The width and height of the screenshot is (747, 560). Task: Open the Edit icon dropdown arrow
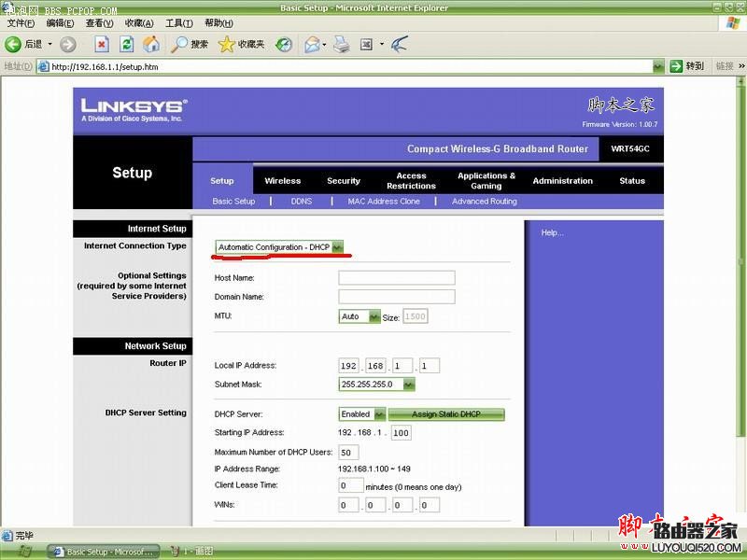382,44
